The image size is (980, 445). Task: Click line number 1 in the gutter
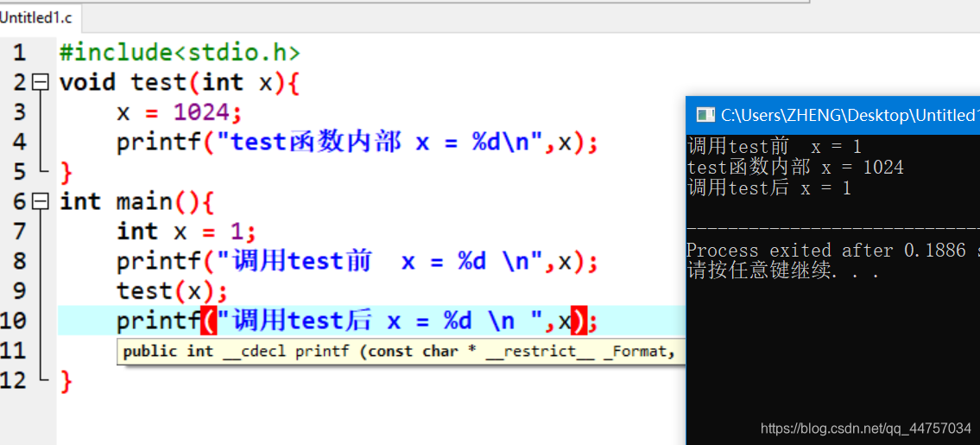pos(19,53)
